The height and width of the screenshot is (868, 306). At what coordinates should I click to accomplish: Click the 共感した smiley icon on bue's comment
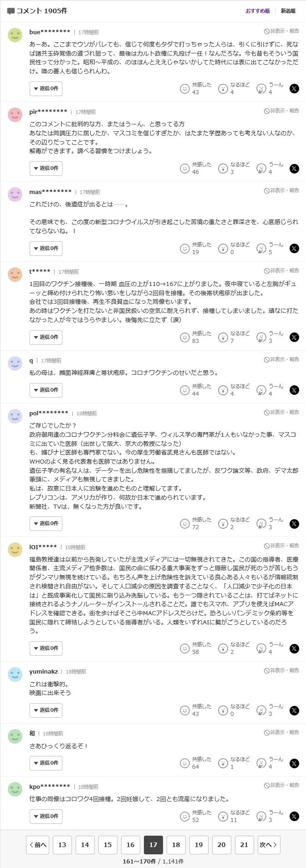(x=184, y=89)
